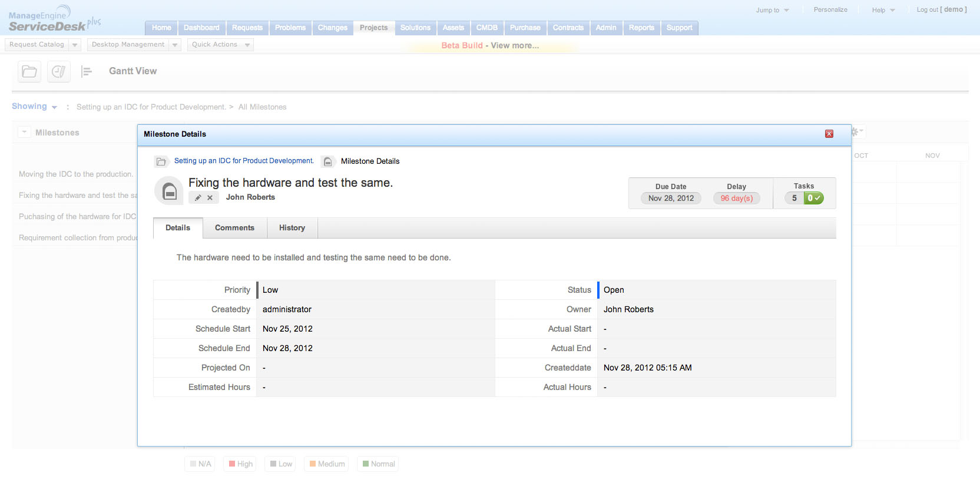
Task: Open the Beta Build View more link
Action: pos(490,45)
